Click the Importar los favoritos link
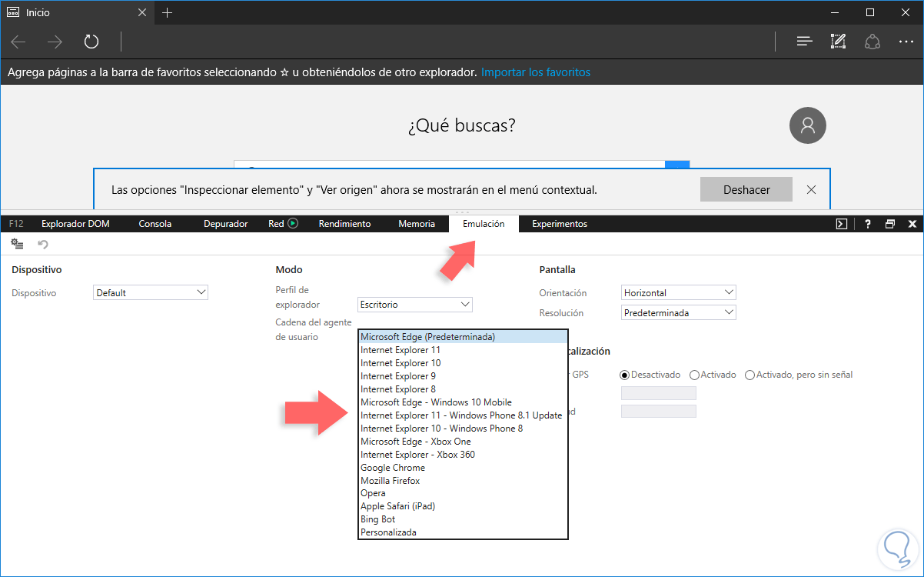This screenshot has width=924, height=577. click(x=536, y=72)
